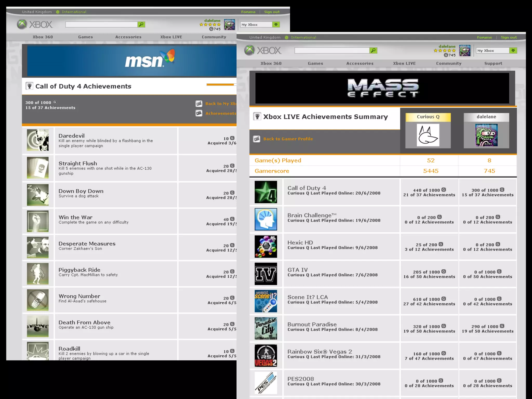
Task: Click the Curious Q gamer picture
Action: tap(428, 135)
